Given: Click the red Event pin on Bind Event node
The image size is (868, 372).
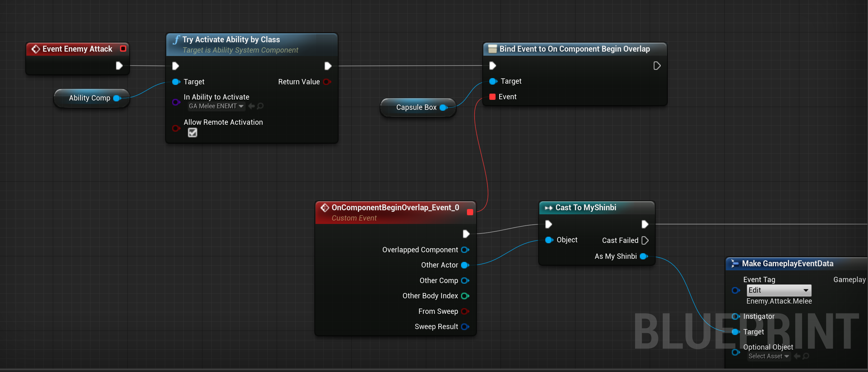Looking at the screenshot, I should (x=492, y=96).
